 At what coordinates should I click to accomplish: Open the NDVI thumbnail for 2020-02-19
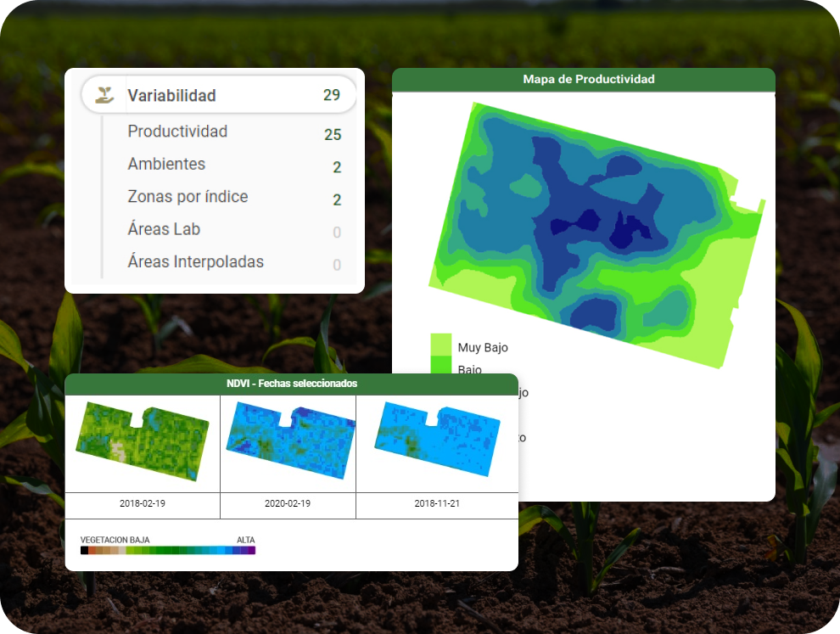click(x=291, y=442)
